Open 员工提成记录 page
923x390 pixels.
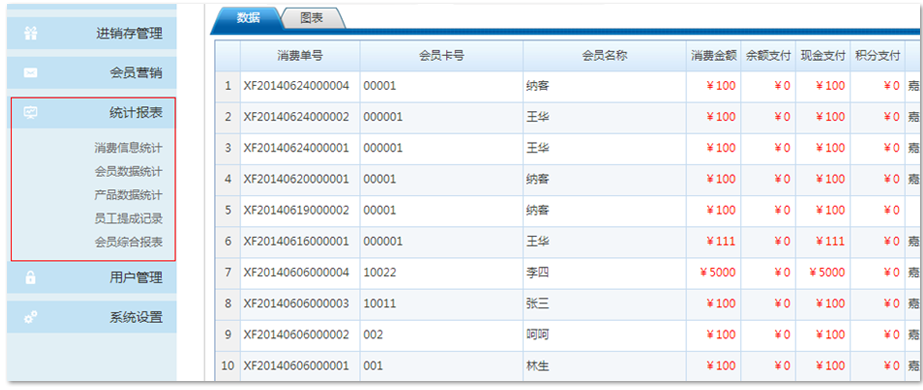pos(128,218)
